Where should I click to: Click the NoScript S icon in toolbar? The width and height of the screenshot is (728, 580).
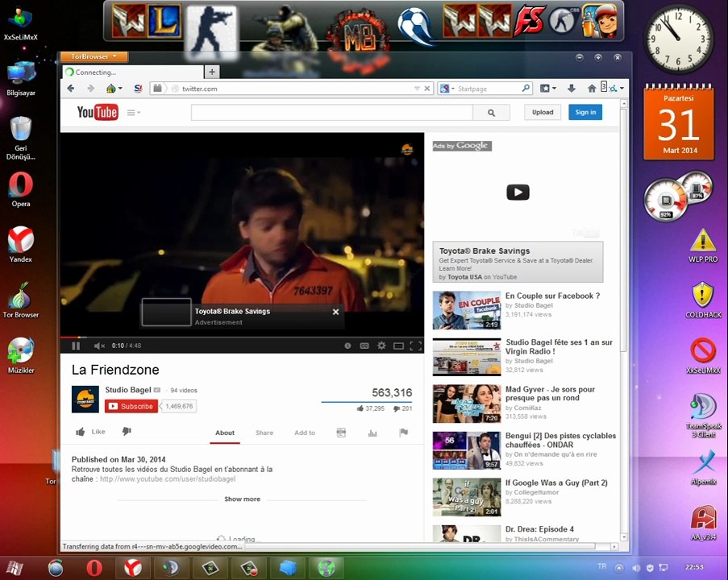[x=138, y=88]
